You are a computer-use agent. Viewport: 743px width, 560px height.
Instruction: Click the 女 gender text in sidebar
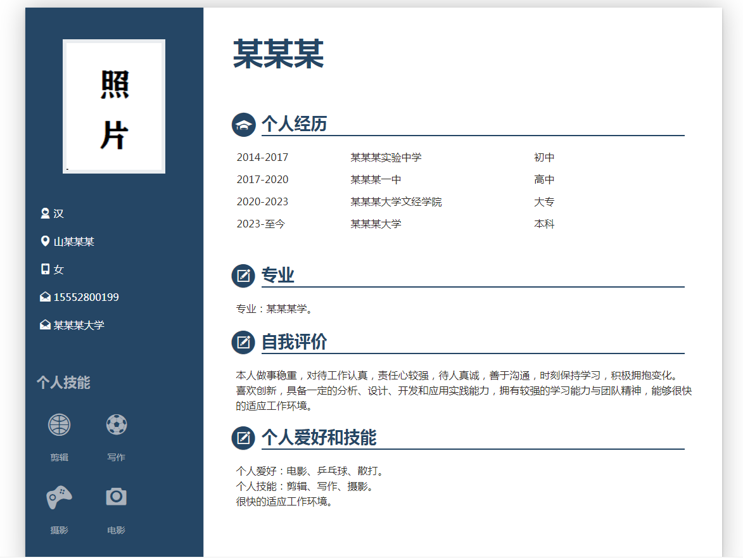pyautogui.click(x=59, y=270)
